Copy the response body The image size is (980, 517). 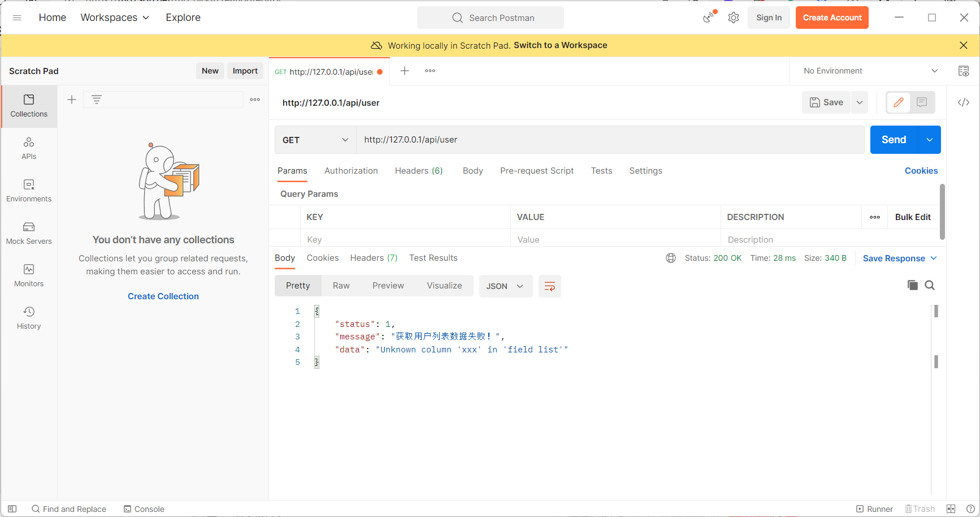click(912, 285)
